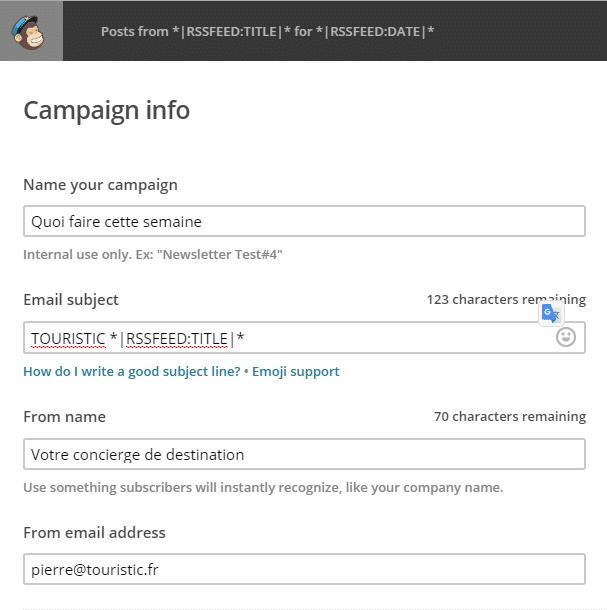Select the pierre@touristic.fr email address field
This screenshot has height=610, width=607.
(304, 569)
